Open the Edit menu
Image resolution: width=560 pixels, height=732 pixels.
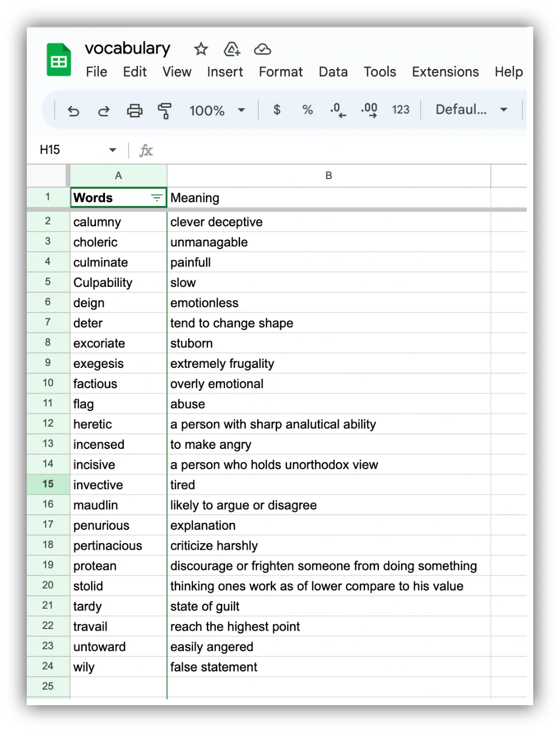[x=135, y=72]
